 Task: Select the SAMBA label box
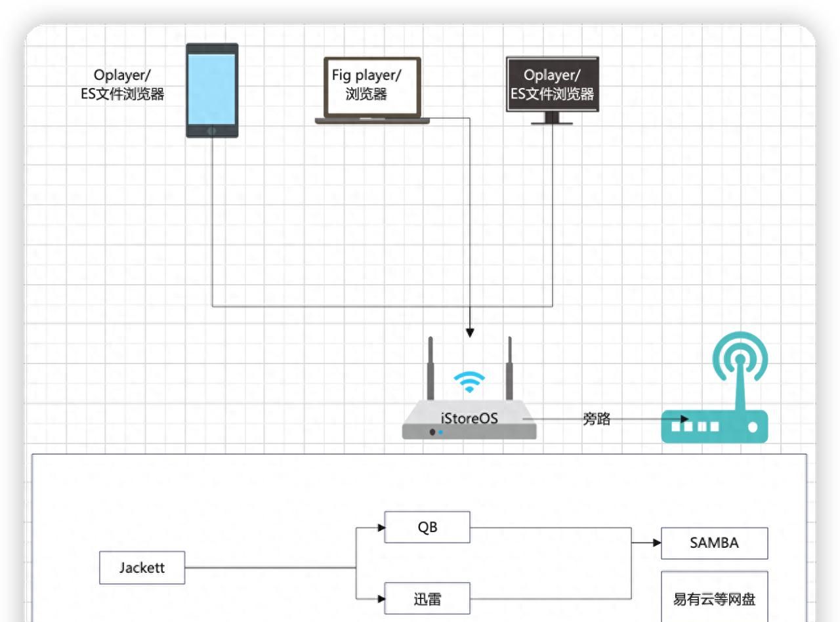714,543
